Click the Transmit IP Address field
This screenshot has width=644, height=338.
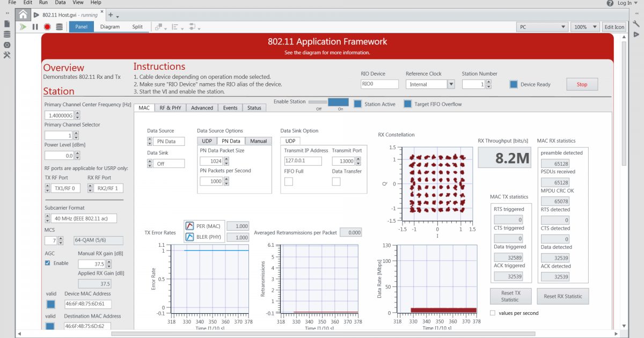[302, 160]
